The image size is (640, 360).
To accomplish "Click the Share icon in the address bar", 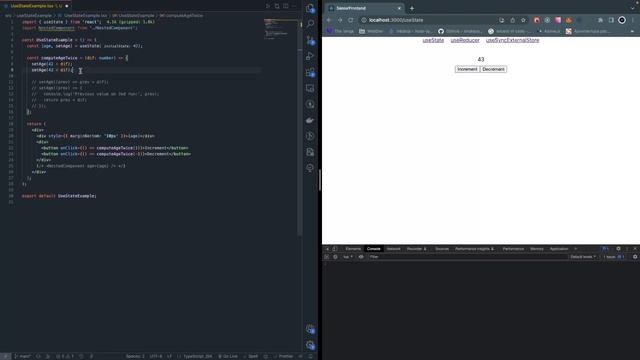I will click(x=513, y=20).
